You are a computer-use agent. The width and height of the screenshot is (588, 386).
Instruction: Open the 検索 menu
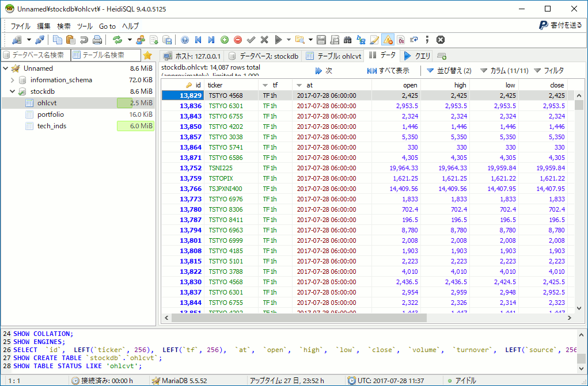point(64,26)
